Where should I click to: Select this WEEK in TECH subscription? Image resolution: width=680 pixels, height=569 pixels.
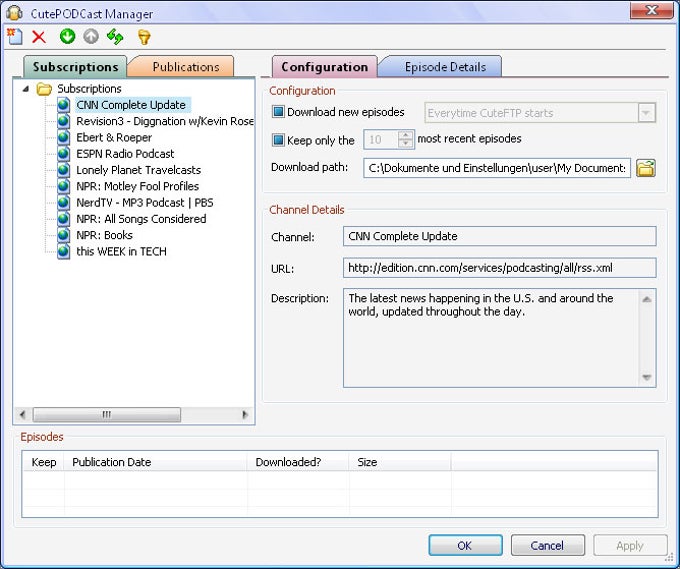pos(121,252)
